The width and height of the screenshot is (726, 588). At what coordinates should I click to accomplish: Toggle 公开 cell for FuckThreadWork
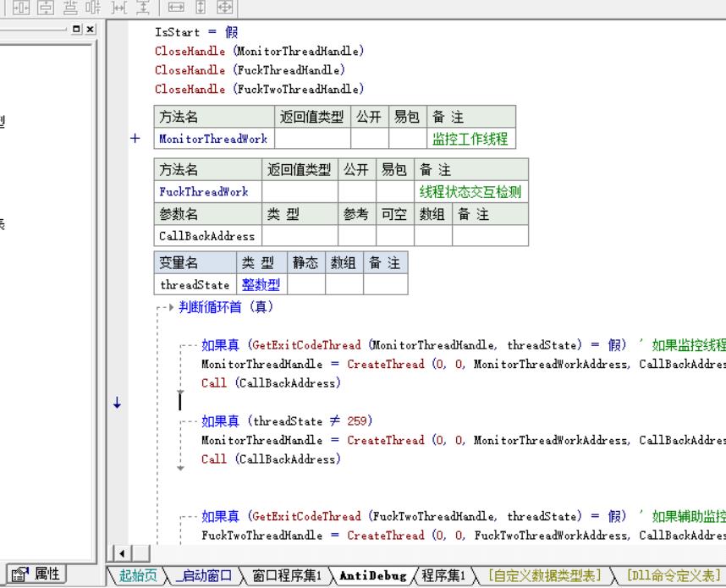(357, 191)
